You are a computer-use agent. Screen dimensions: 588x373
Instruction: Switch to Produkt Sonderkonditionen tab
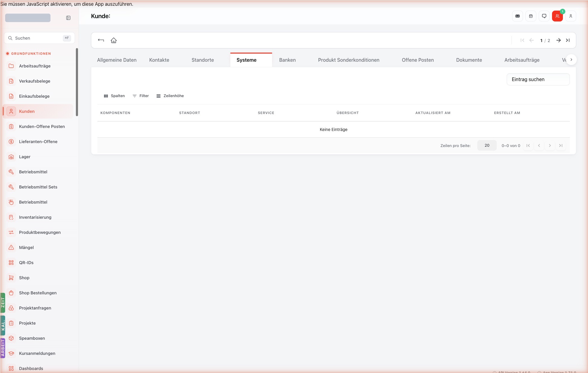coord(349,60)
